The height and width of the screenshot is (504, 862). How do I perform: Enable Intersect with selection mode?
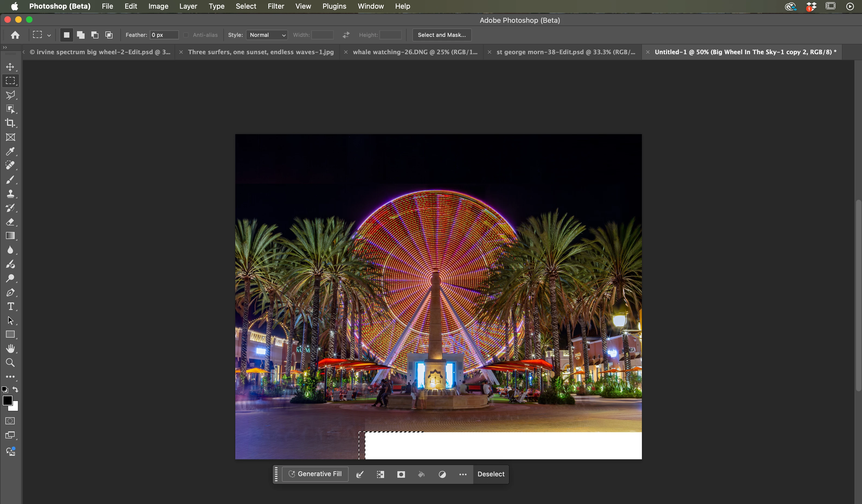tap(109, 35)
